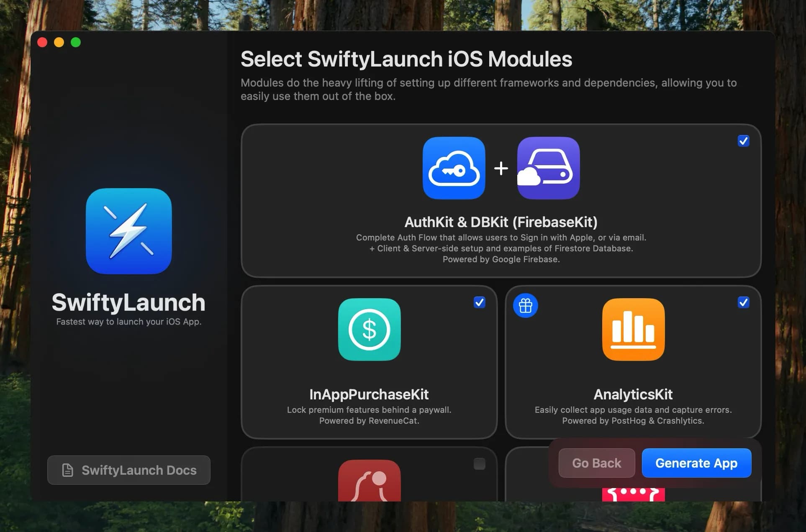Click the InAppPurchaseKit title text
This screenshot has width=806, height=532.
pyautogui.click(x=369, y=394)
